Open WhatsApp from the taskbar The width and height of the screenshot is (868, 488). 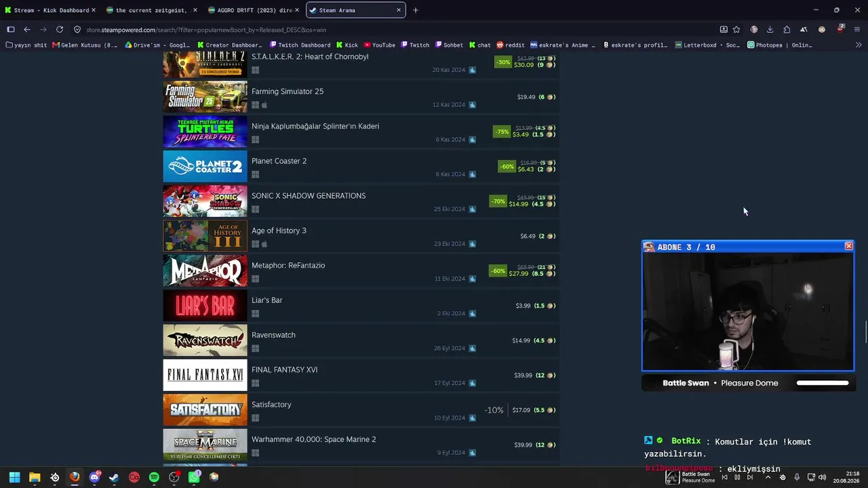(194, 477)
